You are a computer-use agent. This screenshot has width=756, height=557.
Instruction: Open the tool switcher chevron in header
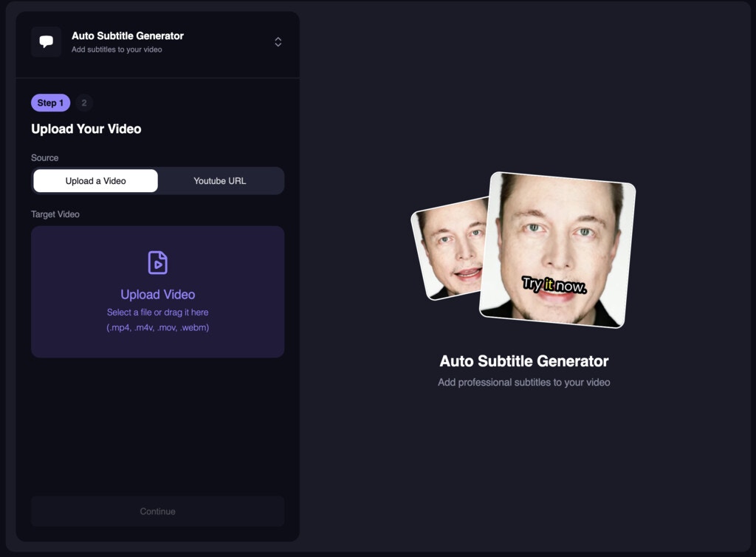coord(278,42)
